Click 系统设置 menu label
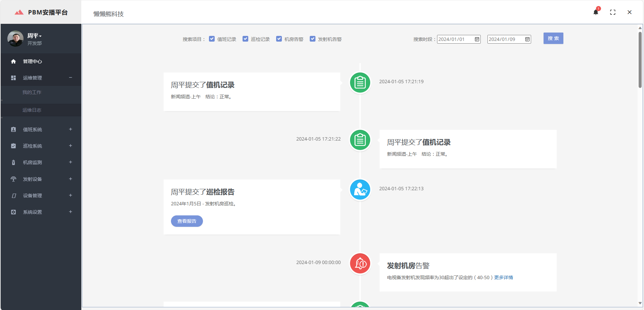Image resolution: width=644 pixels, height=310 pixels. [x=33, y=212]
